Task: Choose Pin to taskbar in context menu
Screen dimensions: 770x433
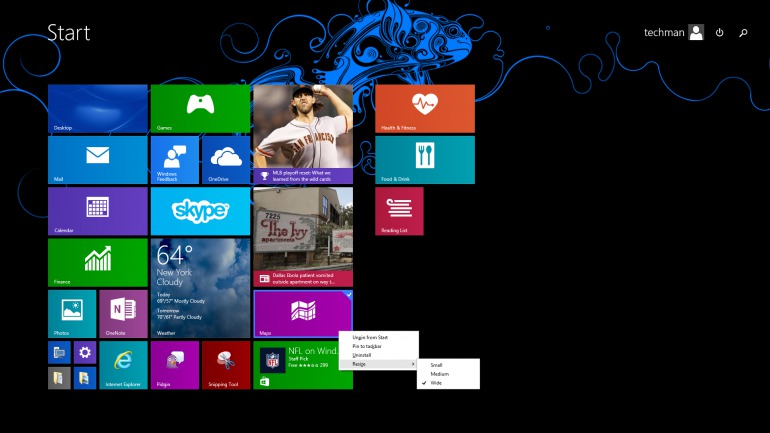Action: coord(379,346)
